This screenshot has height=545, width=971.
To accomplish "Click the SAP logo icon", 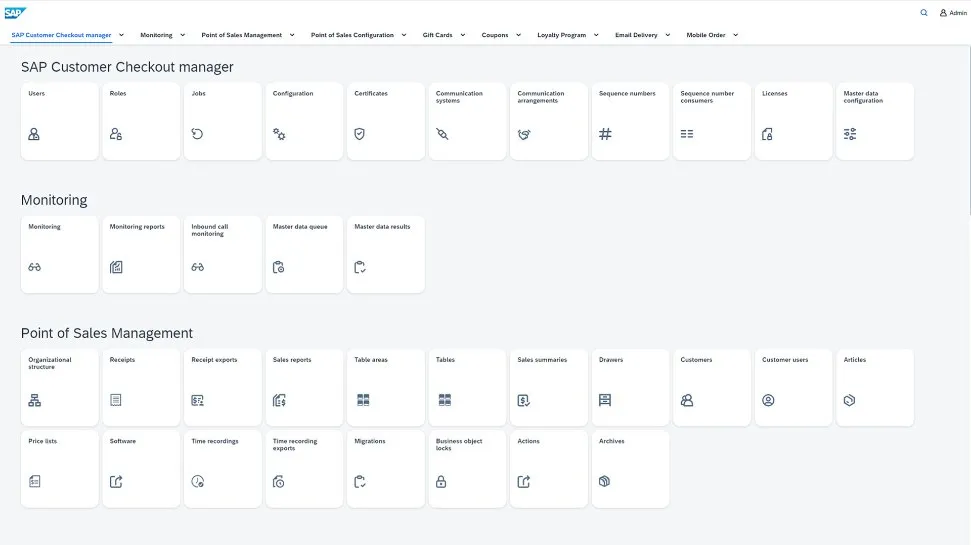I will tap(16, 12).
